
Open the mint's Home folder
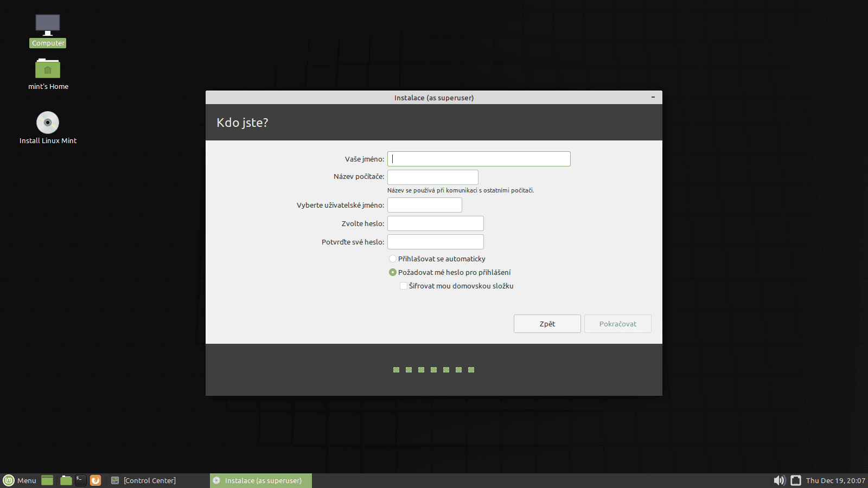pyautogui.click(x=48, y=69)
